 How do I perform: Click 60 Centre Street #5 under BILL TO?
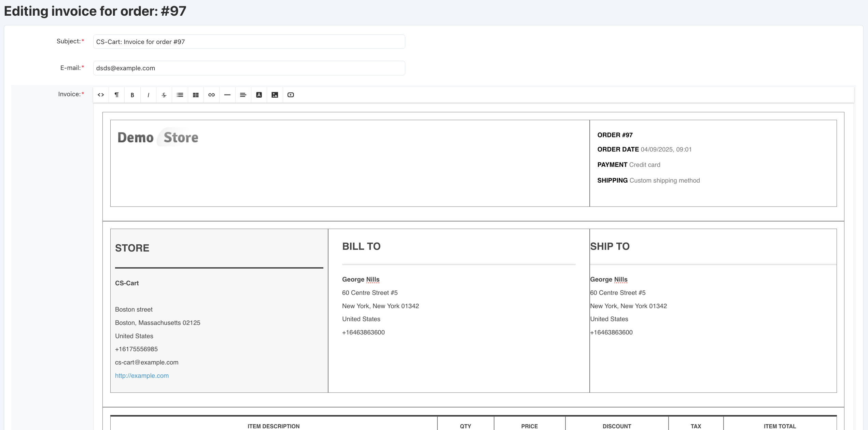tap(370, 293)
